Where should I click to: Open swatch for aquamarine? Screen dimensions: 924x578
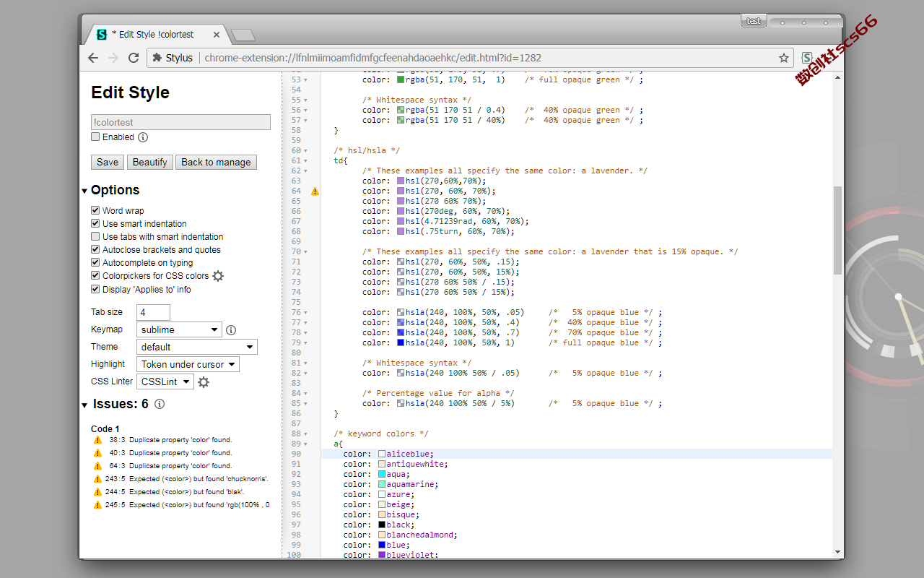pos(382,484)
